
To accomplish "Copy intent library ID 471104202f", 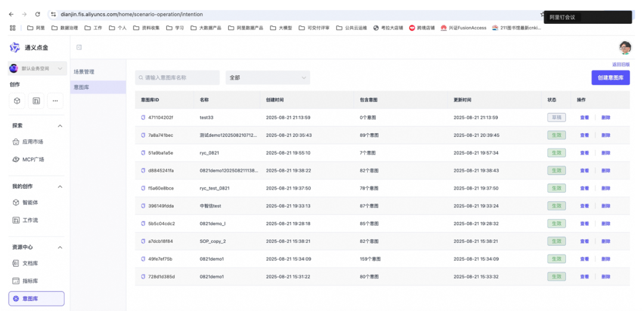I will [x=143, y=118].
